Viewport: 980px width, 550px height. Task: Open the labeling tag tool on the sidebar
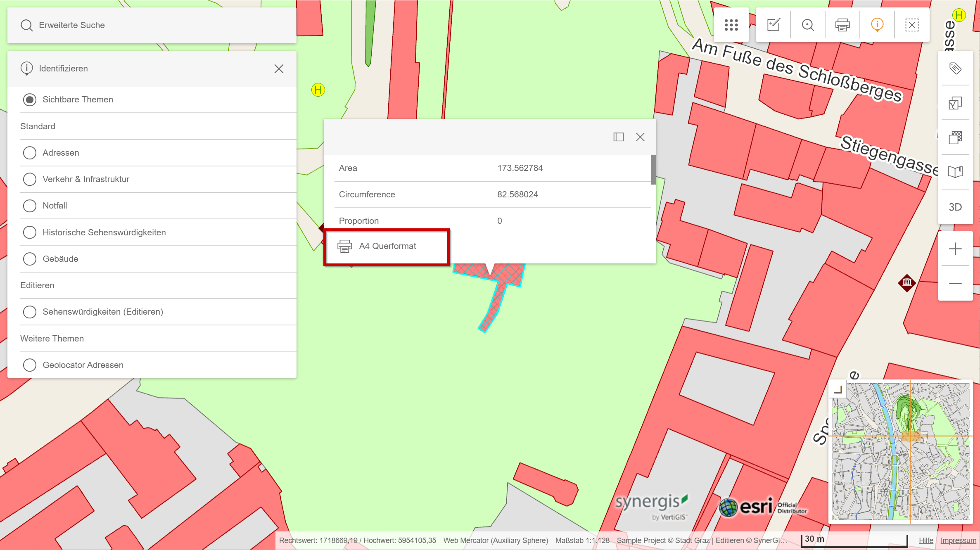(x=955, y=68)
